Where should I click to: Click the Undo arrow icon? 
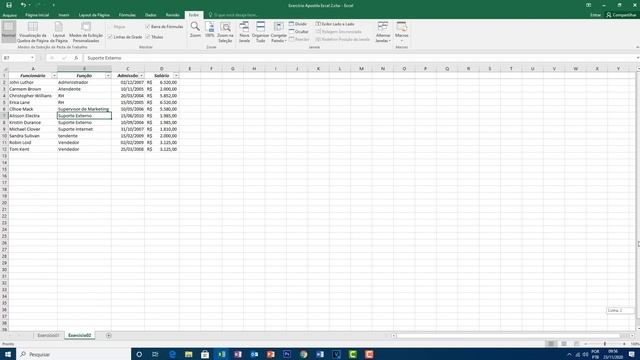point(23,5)
